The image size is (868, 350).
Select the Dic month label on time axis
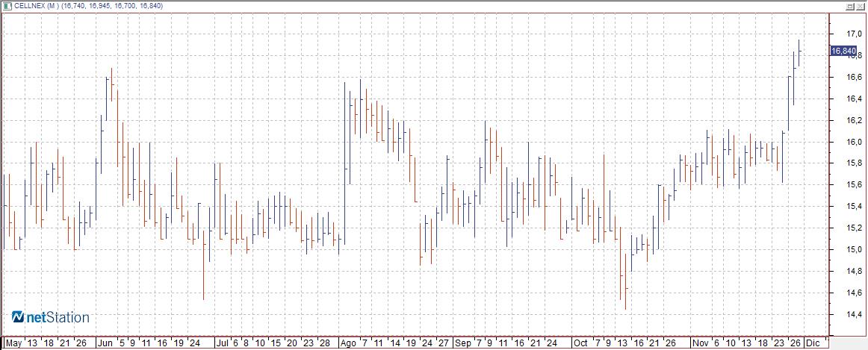click(813, 343)
